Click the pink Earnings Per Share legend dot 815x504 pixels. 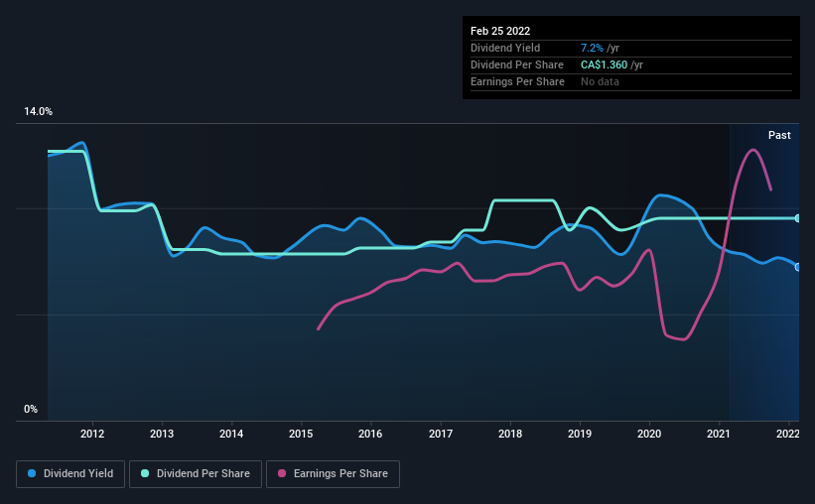click(x=282, y=473)
